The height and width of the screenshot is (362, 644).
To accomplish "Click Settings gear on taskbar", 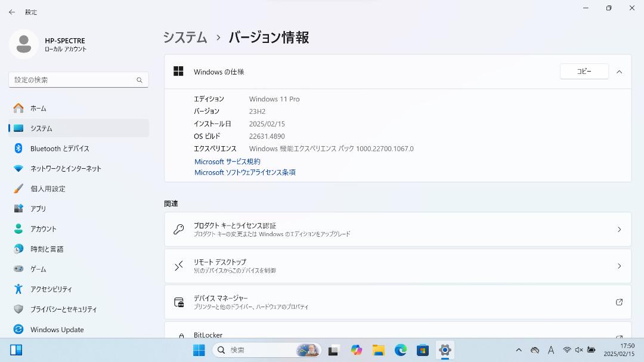I will click(445, 350).
